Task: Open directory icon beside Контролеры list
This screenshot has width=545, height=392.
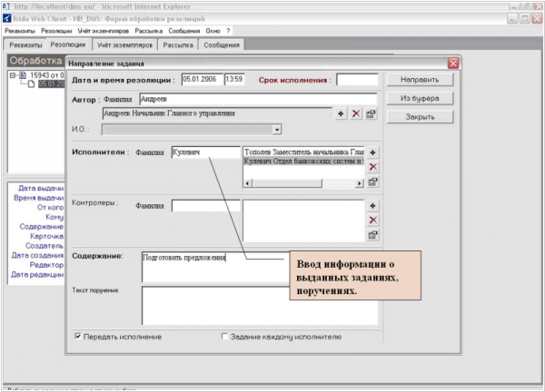Action: pos(372,235)
